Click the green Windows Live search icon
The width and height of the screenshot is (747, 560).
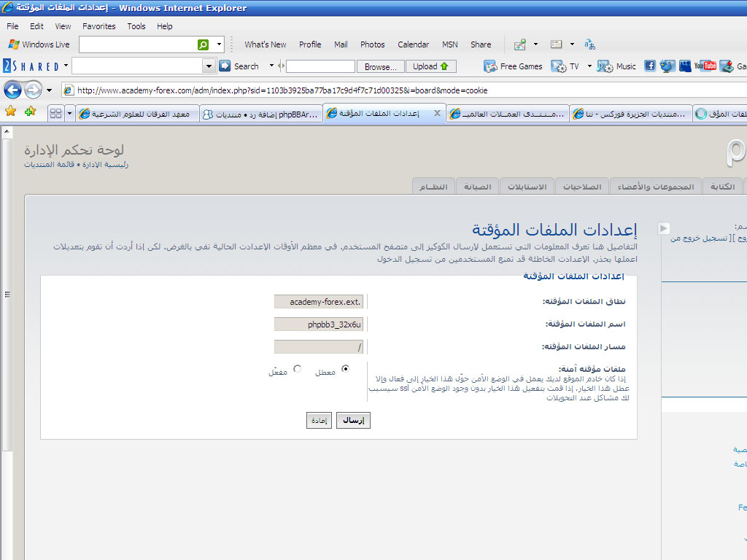[x=204, y=44]
